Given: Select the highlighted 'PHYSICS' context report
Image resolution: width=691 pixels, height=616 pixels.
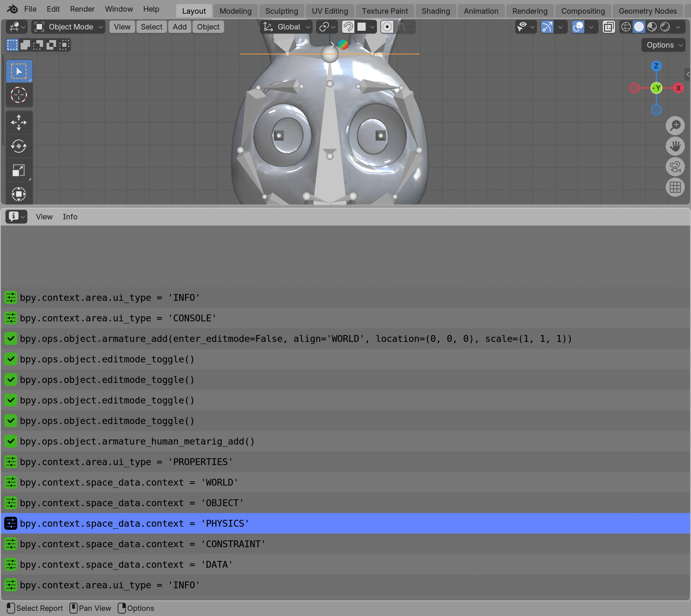Looking at the screenshot, I should click(345, 523).
